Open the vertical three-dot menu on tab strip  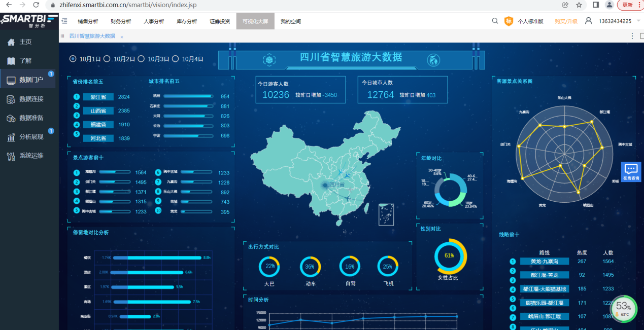pos(631,35)
